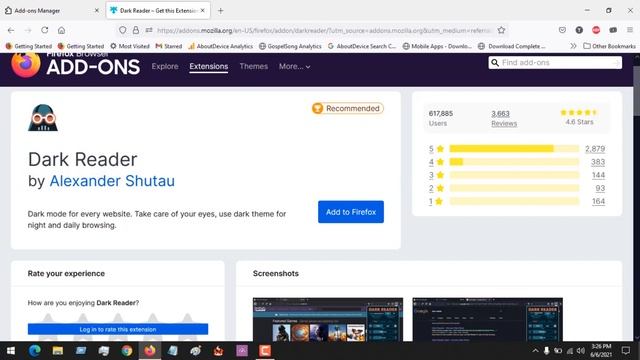Open the 93 two-star reviews count
This screenshot has height=360, width=640.
(600, 188)
